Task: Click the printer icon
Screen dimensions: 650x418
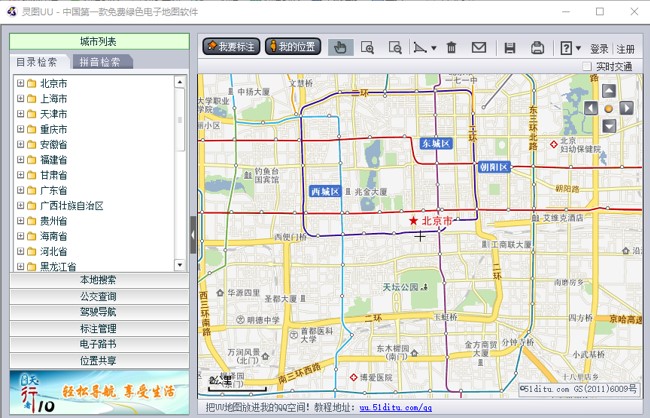Action: point(537,47)
